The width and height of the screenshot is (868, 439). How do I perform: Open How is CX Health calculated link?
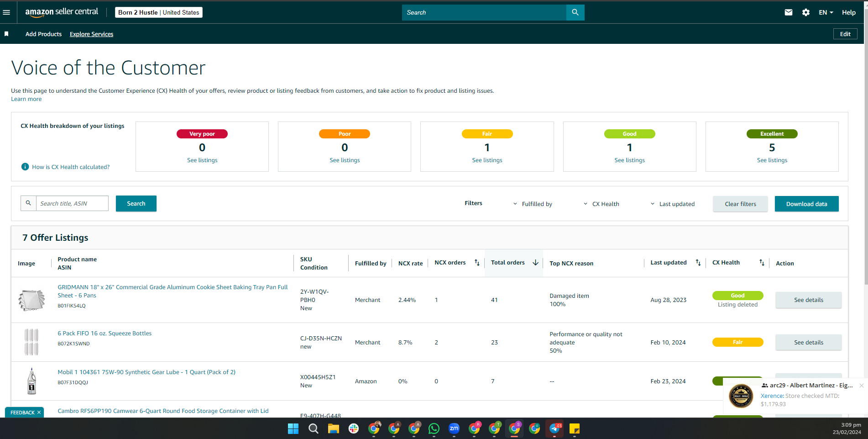tap(71, 167)
